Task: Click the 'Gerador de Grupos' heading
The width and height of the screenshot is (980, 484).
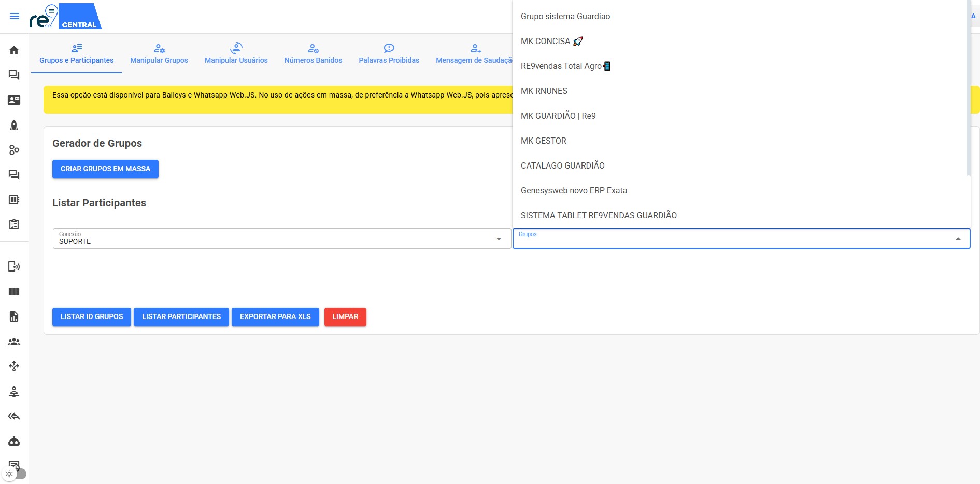Action: 97,144
